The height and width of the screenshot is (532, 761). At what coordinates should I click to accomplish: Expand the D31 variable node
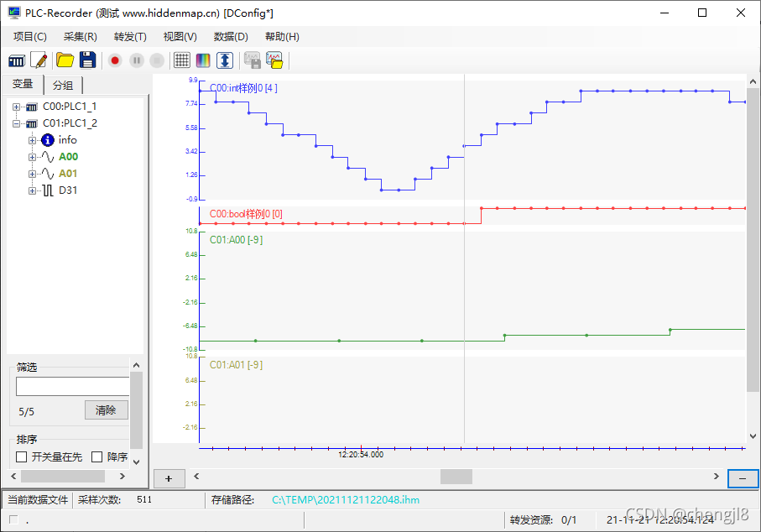(32, 190)
